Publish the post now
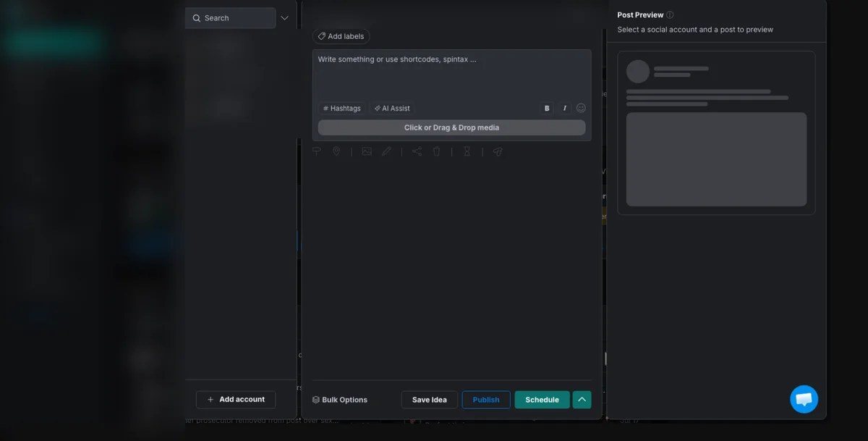 tap(486, 400)
